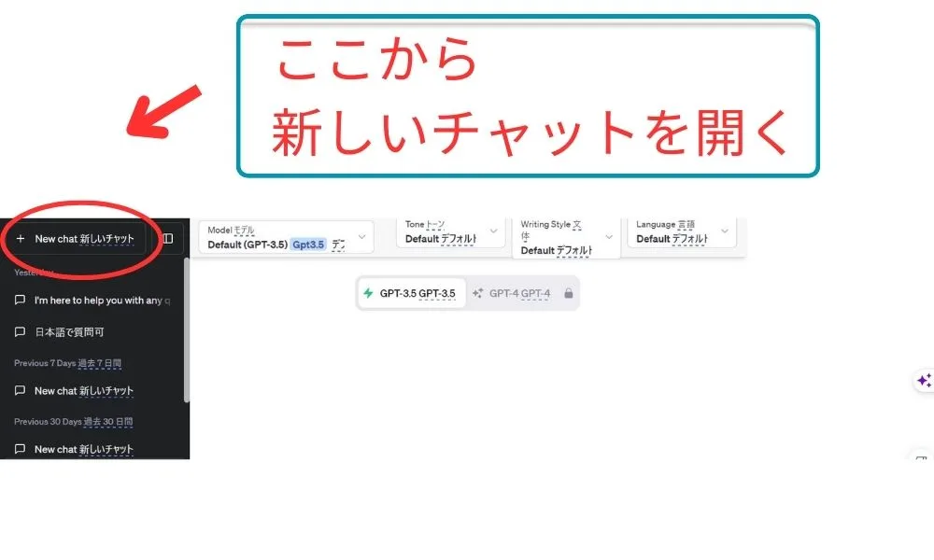
Task: Click the chat icon of the Previous 7 Days New chat
Action: (20, 390)
